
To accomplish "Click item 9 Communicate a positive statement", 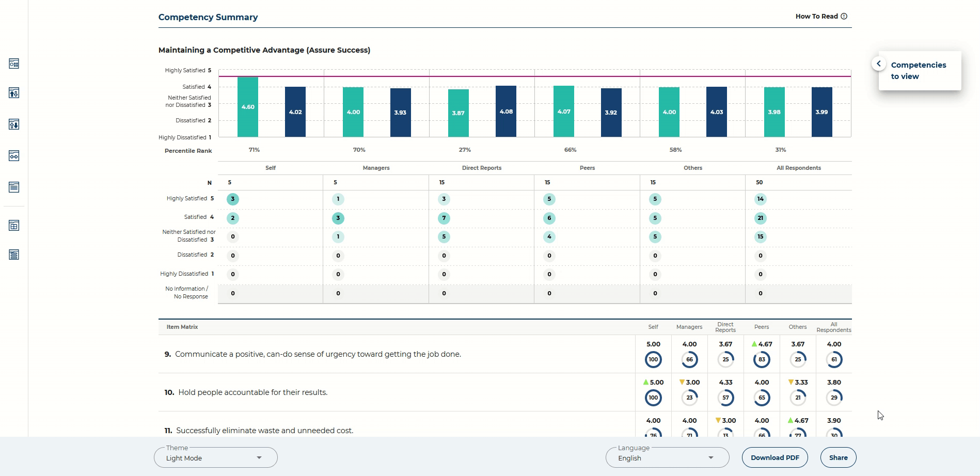I will [x=318, y=354].
